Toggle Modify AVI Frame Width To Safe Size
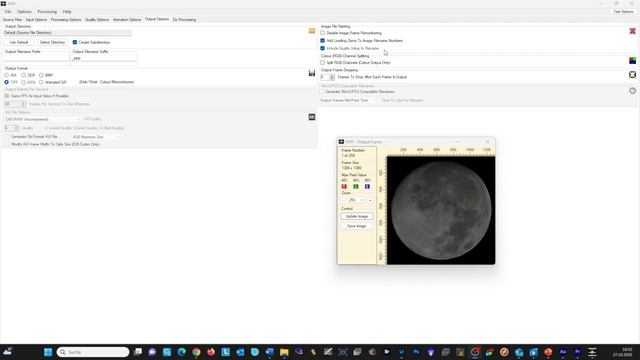640x360 pixels. coord(7,144)
